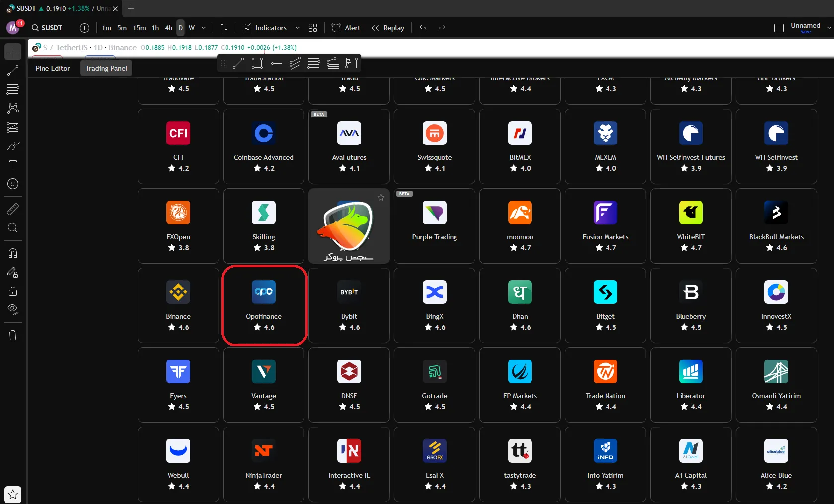The height and width of the screenshot is (504, 834).
Task: Open the Trading Panel tab
Action: (x=106, y=68)
